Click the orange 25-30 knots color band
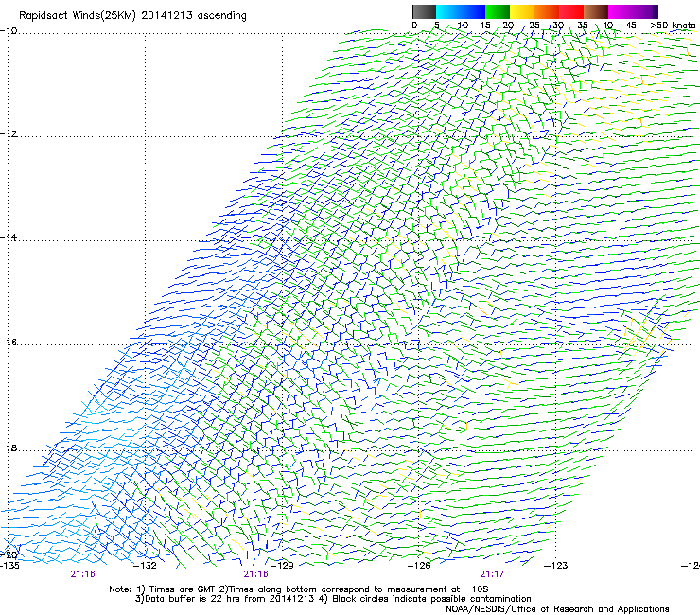This screenshot has height=615, width=700. pyautogui.click(x=547, y=11)
